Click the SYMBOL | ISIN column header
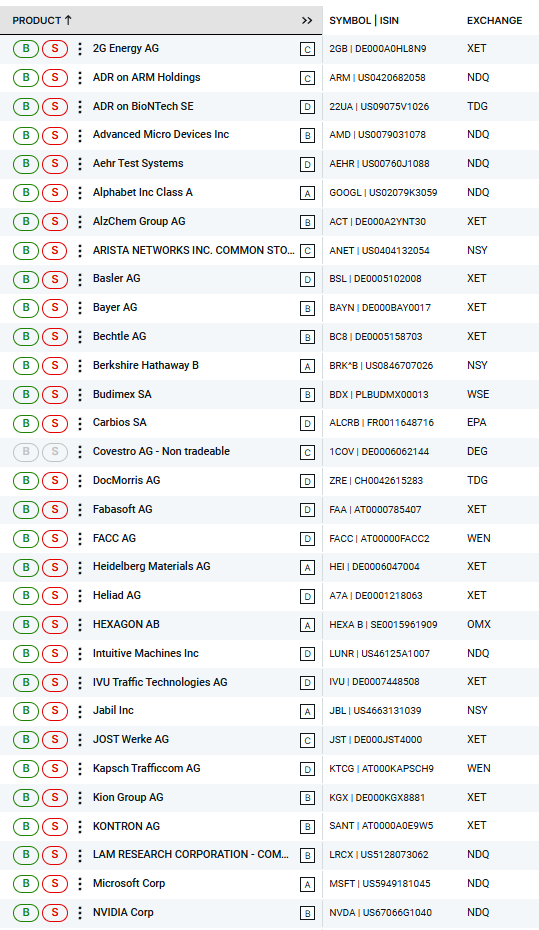539x930 pixels. [363, 21]
